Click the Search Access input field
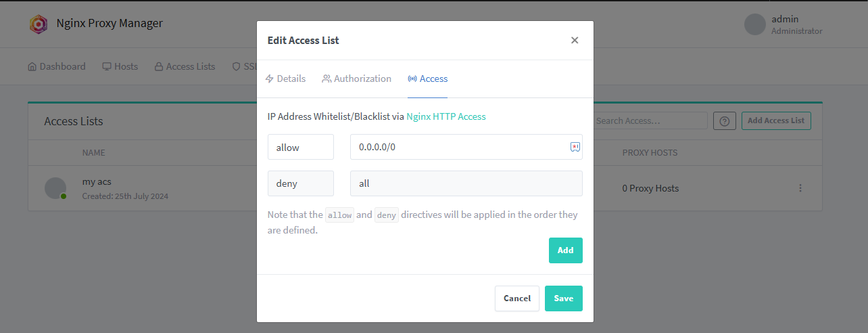The height and width of the screenshot is (333, 868). pyautogui.click(x=649, y=121)
